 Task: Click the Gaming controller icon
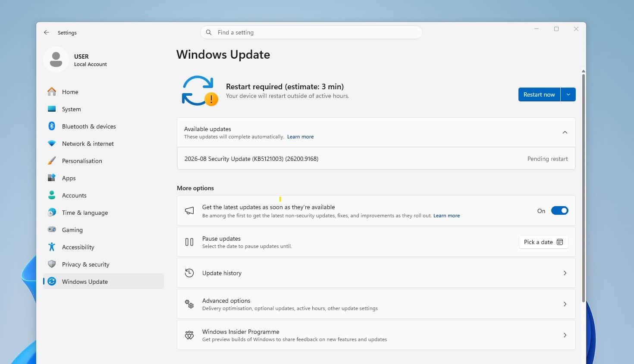click(52, 229)
